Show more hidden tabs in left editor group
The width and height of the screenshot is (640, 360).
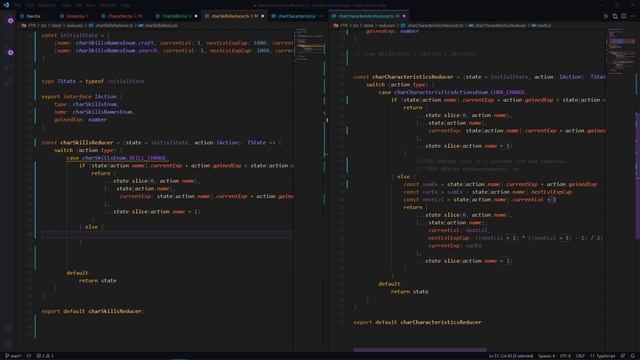point(320,16)
